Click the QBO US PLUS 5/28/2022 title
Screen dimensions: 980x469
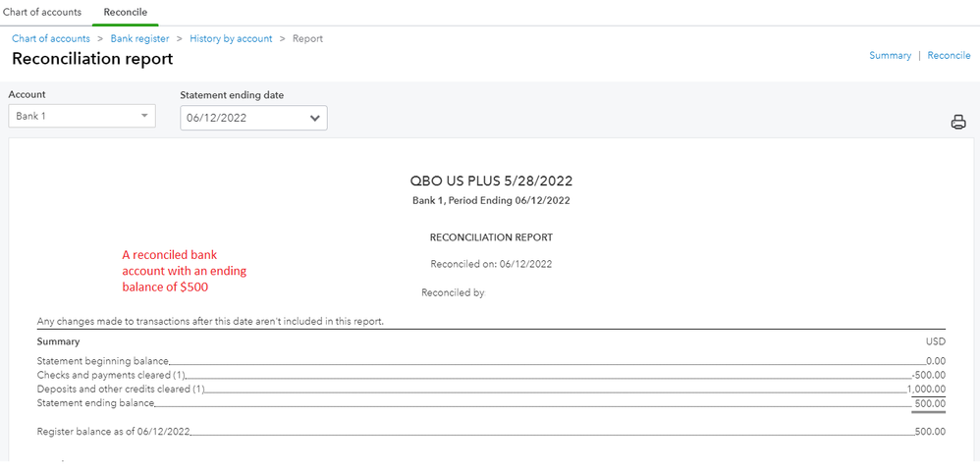[491, 181]
